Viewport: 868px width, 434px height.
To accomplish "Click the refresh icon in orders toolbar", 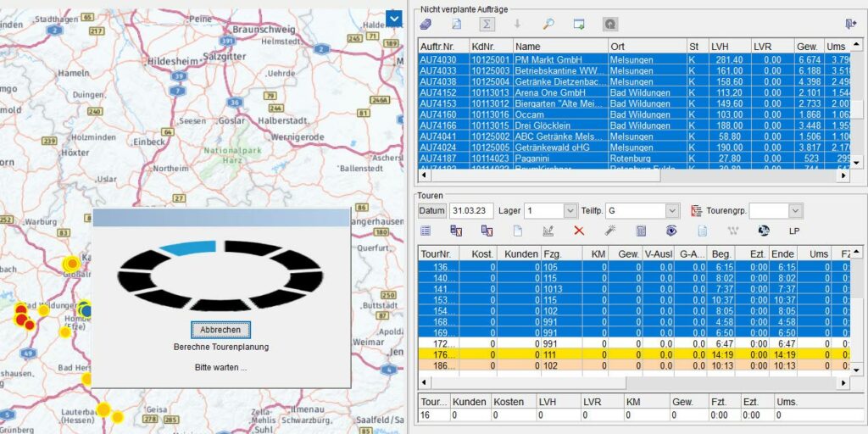I will [x=609, y=25].
